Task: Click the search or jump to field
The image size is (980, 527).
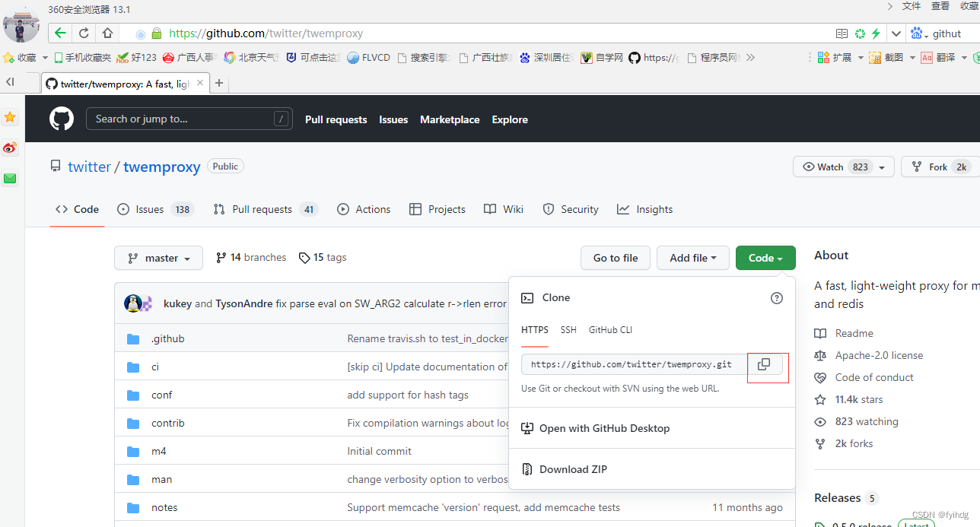Action: 189,119
